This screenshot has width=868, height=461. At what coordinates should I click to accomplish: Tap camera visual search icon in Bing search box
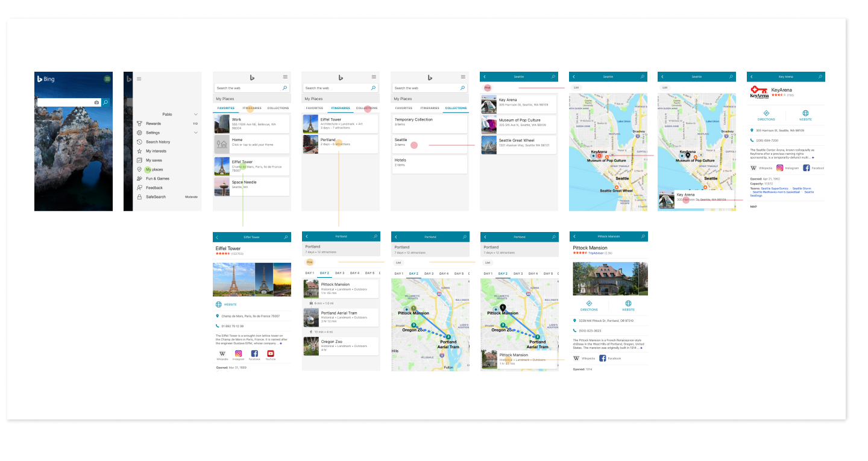(96, 103)
